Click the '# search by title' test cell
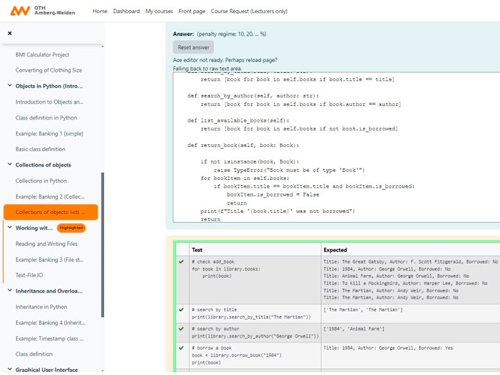Viewport: 500px width, 375px height. click(255, 313)
